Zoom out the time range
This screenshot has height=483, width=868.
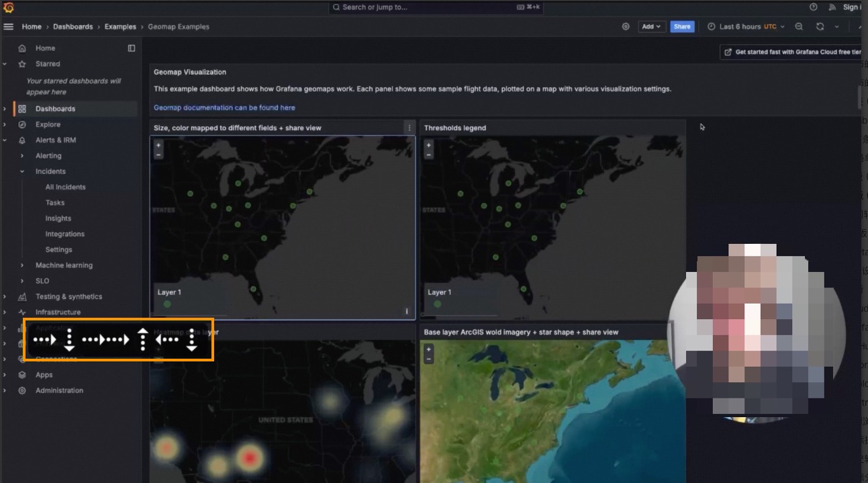click(799, 27)
